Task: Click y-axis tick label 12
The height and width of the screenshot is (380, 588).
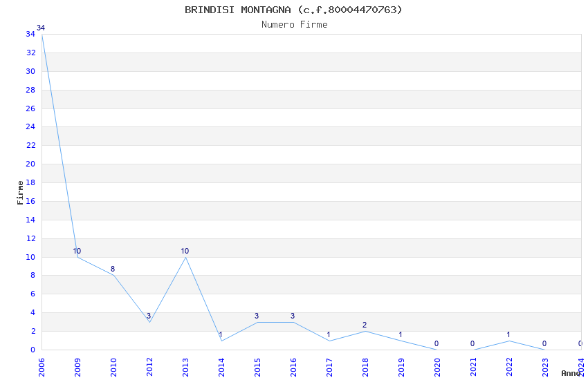Action: coord(30,238)
